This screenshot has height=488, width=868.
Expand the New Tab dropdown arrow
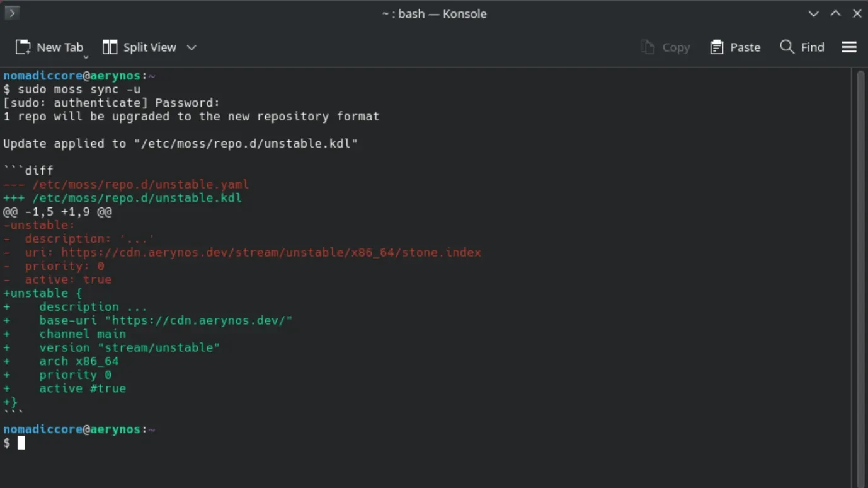(86, 56)
